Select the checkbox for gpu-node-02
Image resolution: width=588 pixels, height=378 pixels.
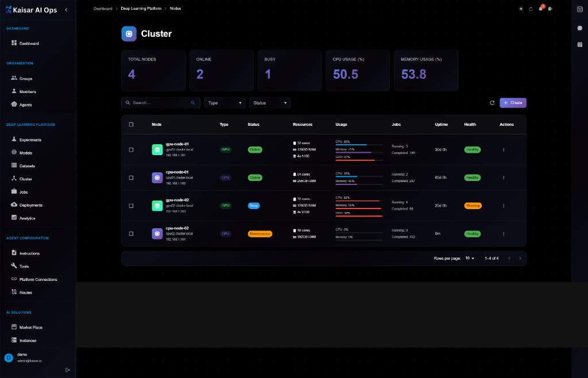(131, 206)
